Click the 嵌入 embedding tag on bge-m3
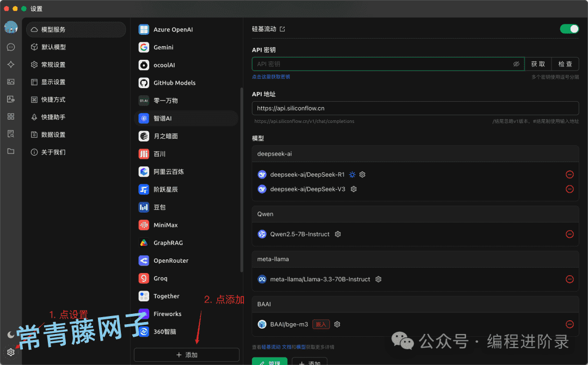 (x=321, y=325)
